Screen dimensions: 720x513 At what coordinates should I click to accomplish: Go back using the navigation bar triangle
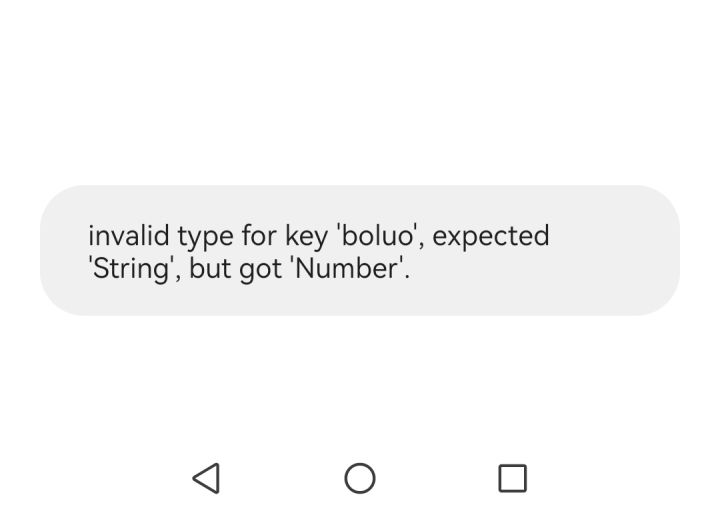[206, 478]
